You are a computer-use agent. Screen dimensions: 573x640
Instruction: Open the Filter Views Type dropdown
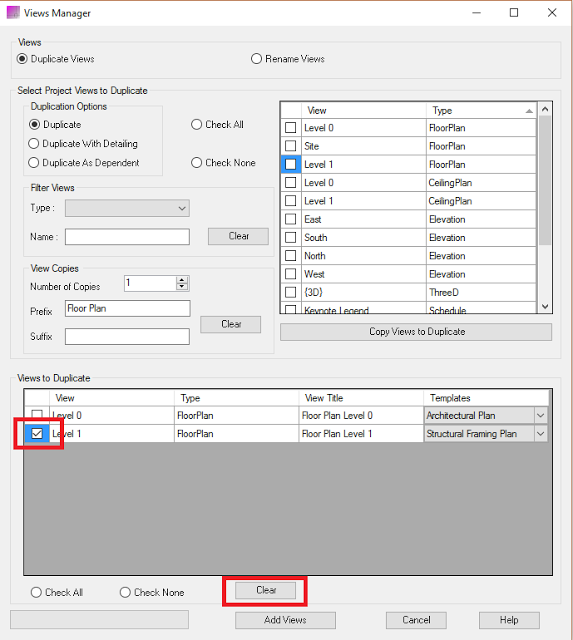pos(127,208)
